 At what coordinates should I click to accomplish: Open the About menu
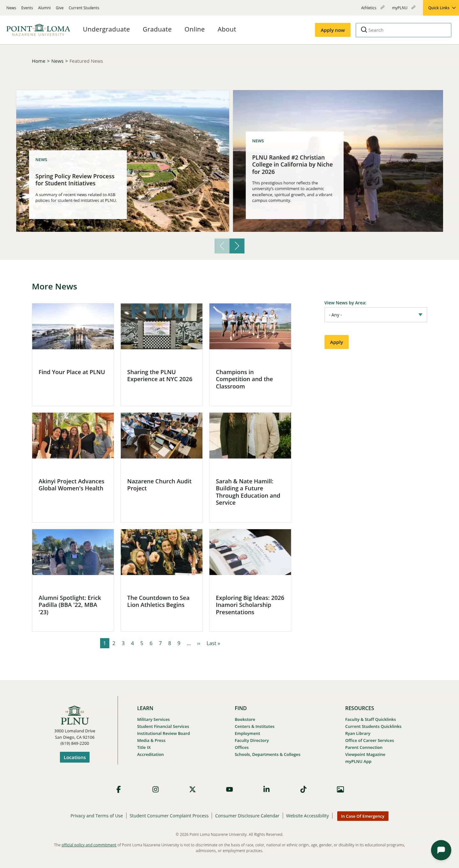[x=227, y=29]
